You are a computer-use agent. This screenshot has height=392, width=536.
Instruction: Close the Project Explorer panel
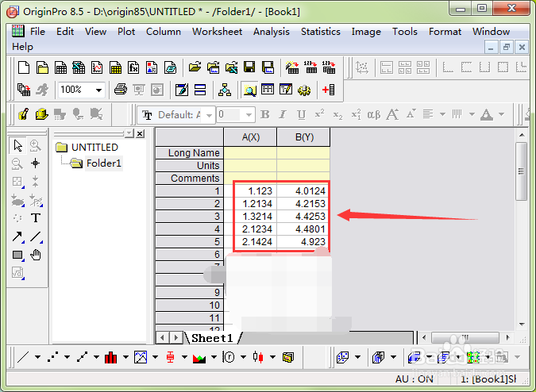click(x=140, y=133)
